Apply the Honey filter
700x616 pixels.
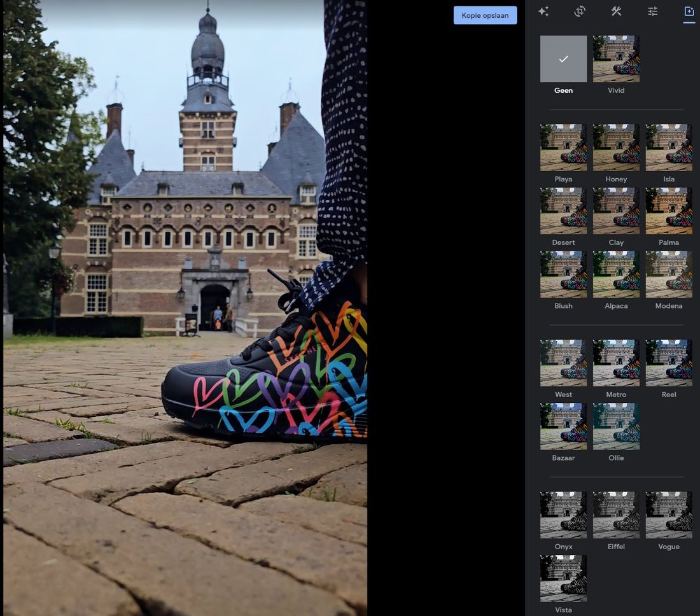pos(616,147)
